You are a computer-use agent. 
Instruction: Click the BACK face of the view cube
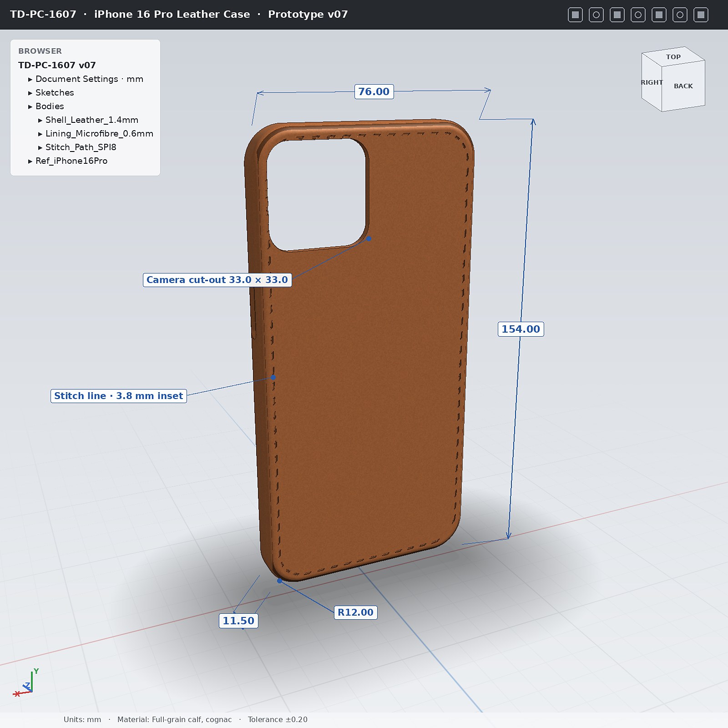coord(683,86)
